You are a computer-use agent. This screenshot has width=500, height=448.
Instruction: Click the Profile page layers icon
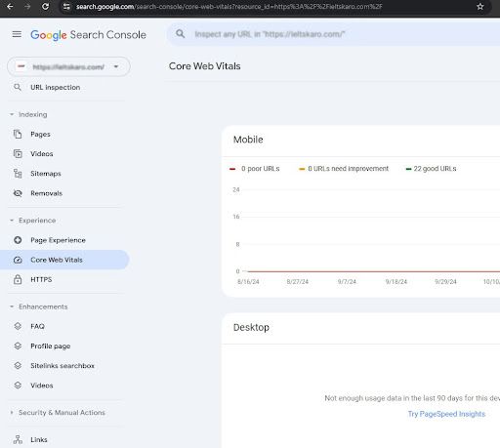[x=18, y=346]
